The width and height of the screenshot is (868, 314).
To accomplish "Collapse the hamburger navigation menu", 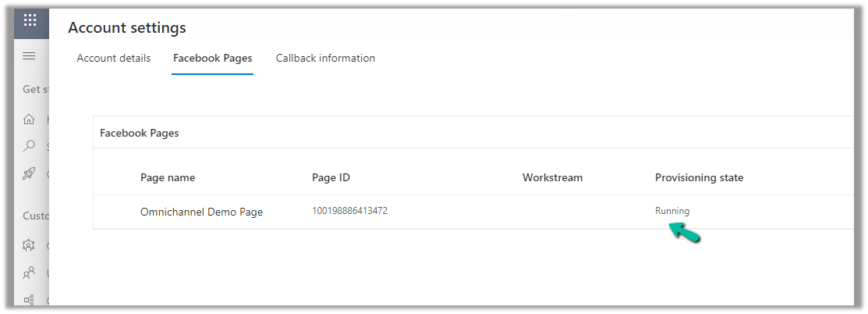I will [x=30, y=55].
